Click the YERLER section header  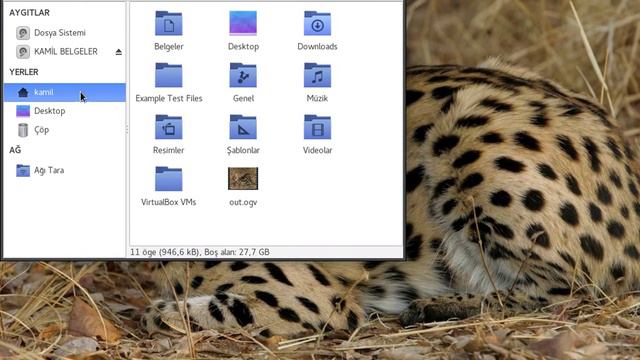[x=24, y=72]
